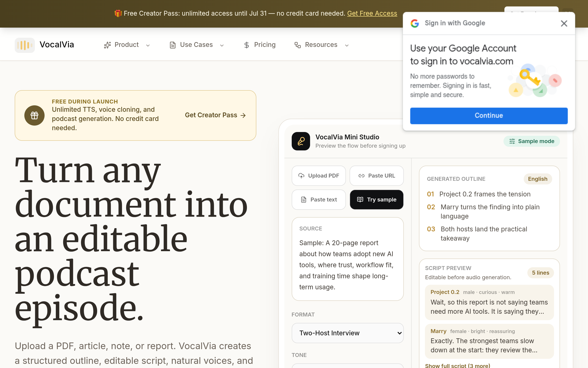Click the Mini Studio microphone icon
Image resolution: width=588 pixels, height=368 pixels.
[301, 141]
